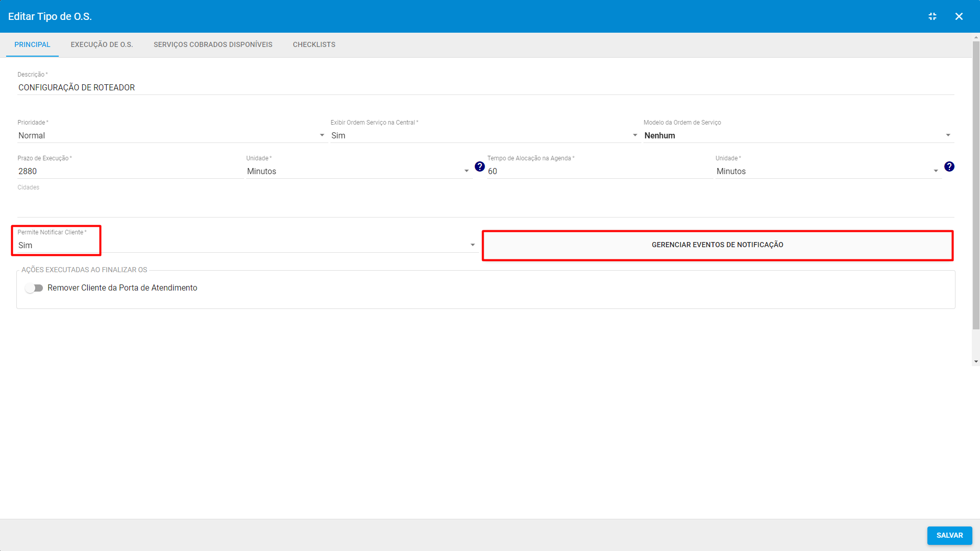This screenshot has height=551, width=980.
Task: Expand the Permite Notificar Cliente dropdown
Action: point(247,245)
